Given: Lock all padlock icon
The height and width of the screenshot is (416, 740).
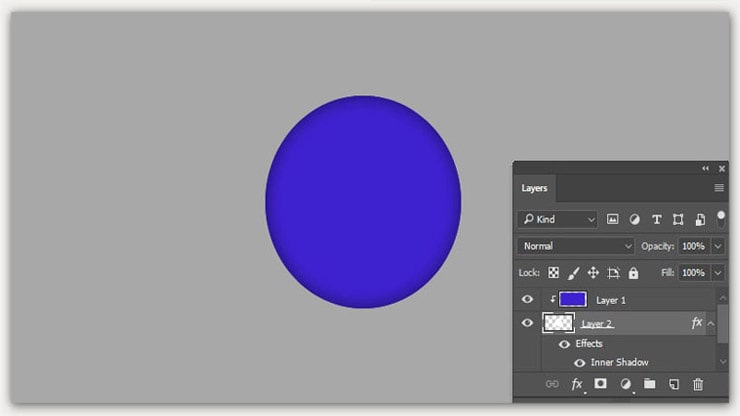Looking at the screenshot, I should 633,272.
